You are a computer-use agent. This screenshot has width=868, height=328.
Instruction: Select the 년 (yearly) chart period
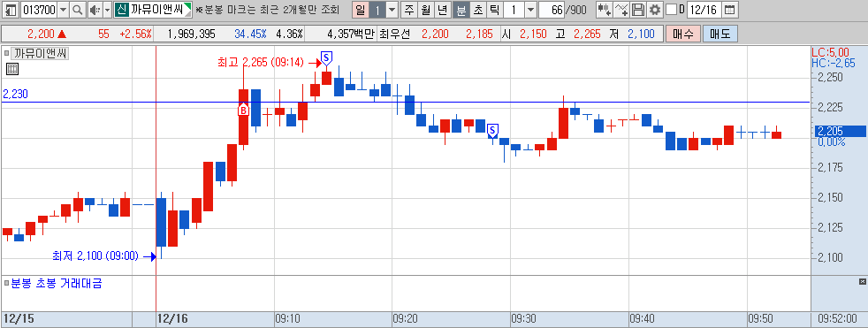(442, 10)
